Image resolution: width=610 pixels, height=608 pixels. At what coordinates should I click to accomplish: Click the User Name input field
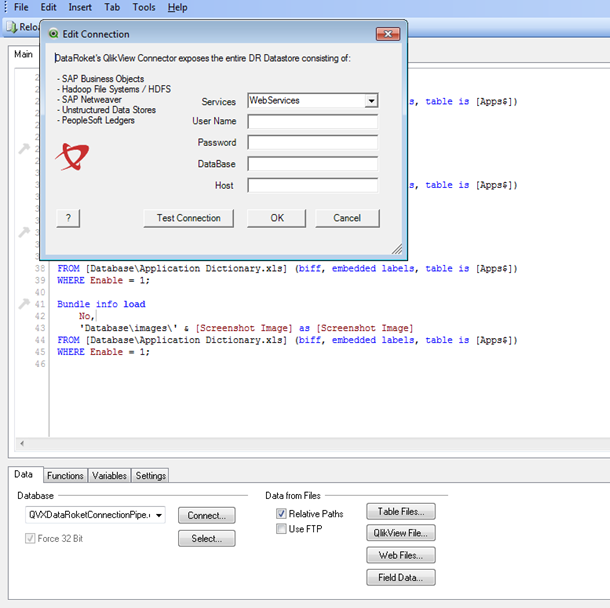point(312,122)
